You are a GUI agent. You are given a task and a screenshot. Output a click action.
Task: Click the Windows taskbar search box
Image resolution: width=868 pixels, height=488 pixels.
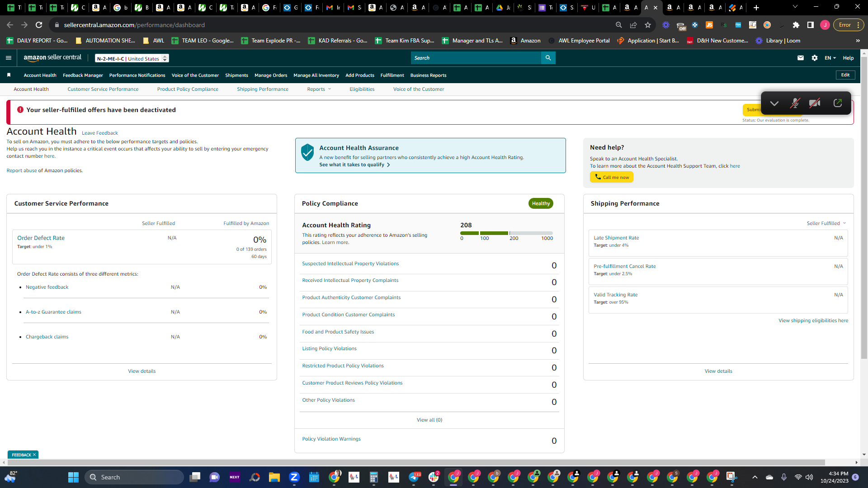click(x=134, y=477)
